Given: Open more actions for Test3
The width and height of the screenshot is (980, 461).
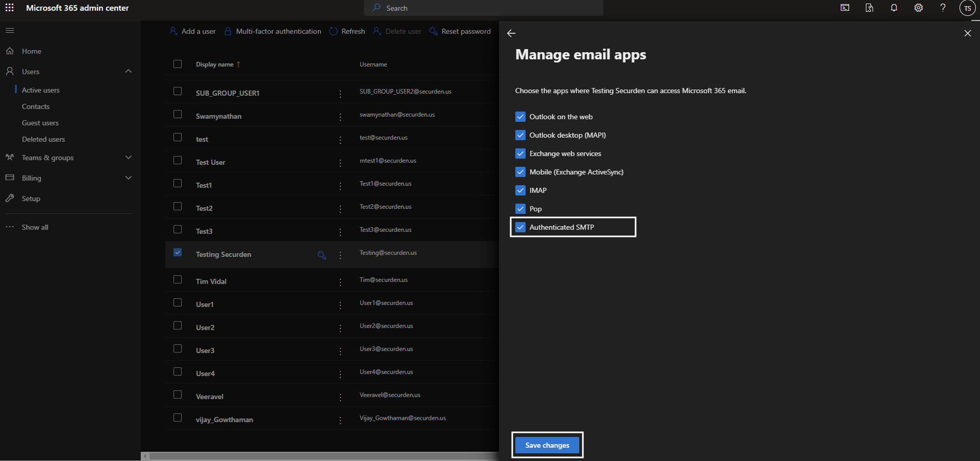Looking at the screenshot, I should 340,232.
